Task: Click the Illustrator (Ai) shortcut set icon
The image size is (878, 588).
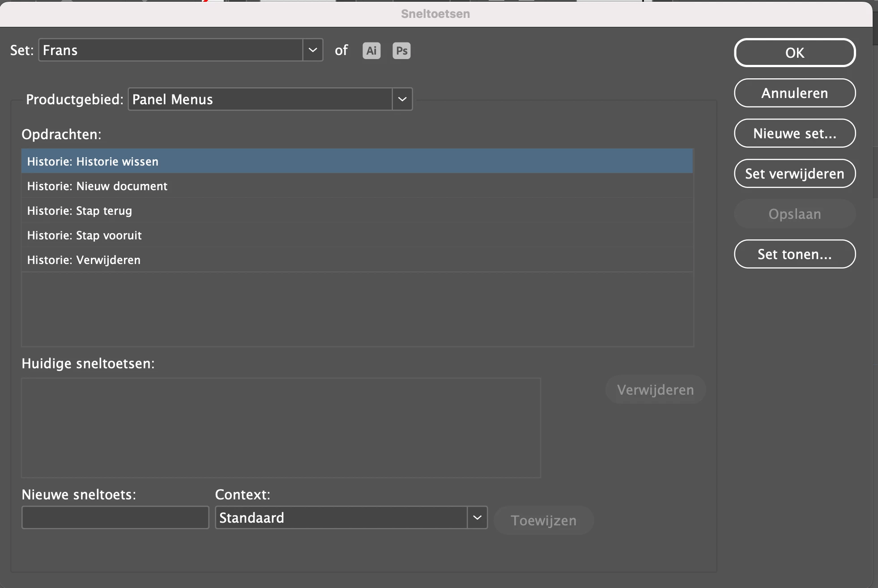Action: coord(371,51)
